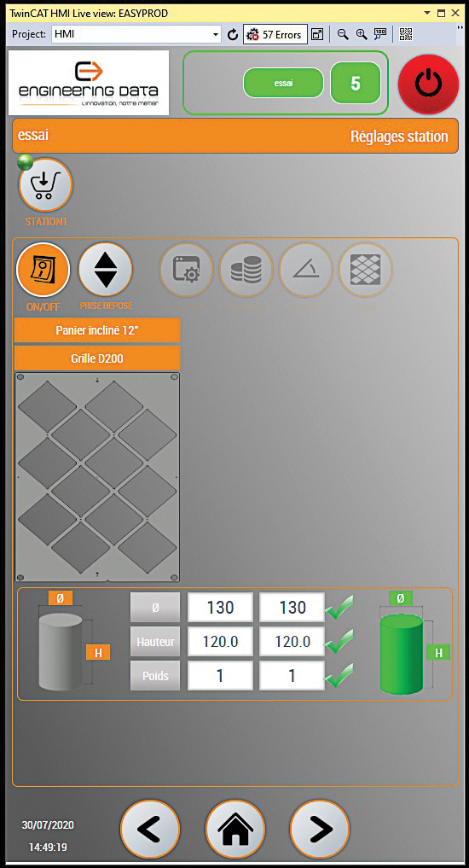Click the first diameter 130 input field

click(x=220, y=608)
